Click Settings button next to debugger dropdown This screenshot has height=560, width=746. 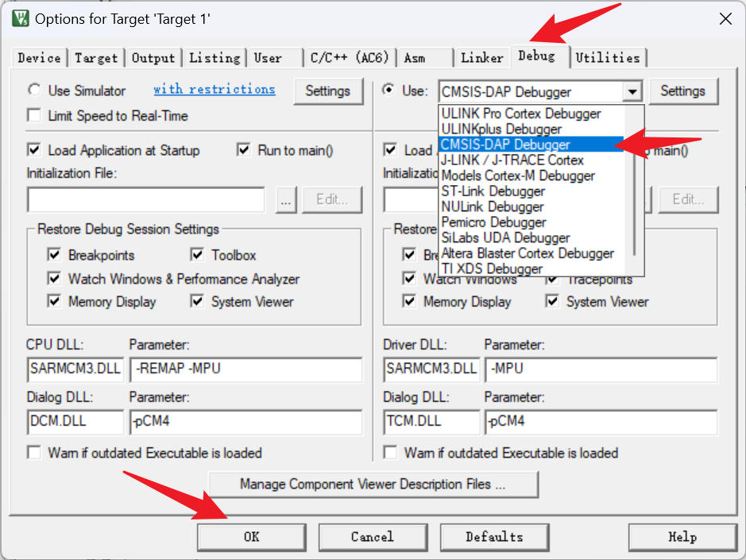[682, 91]
